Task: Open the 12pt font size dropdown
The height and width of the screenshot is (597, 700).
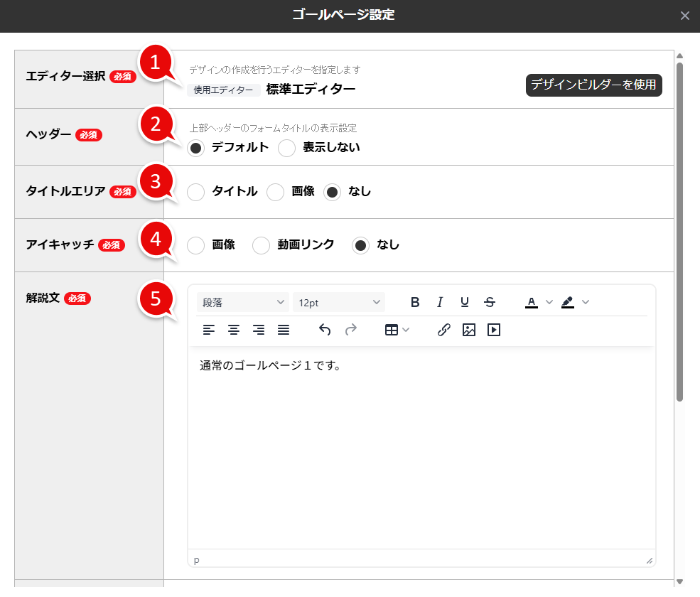Action: click(x=339, y=301)
